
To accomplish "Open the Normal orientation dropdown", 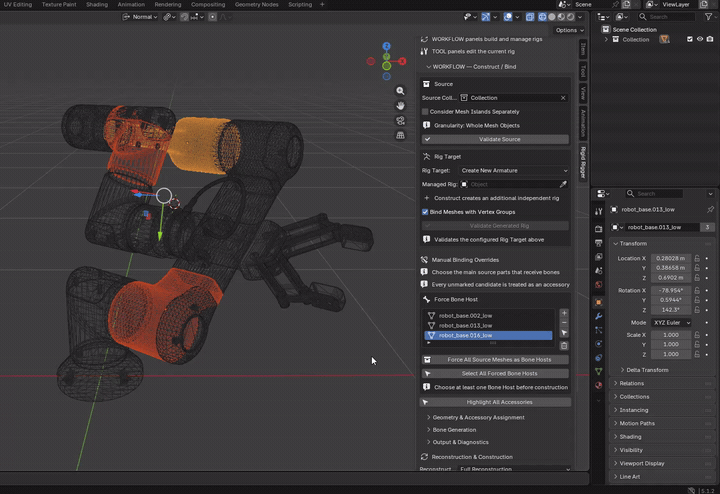I will (x=140, y=17).
